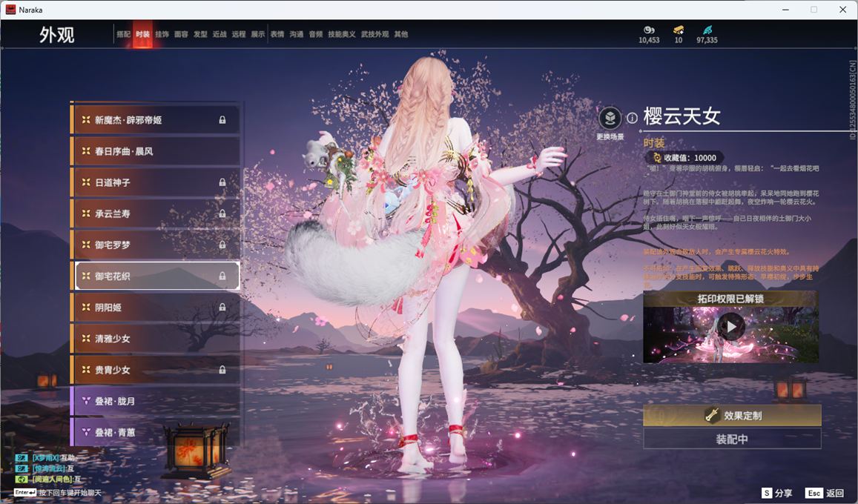
Task: Click purple rarity icon beside 叠裙·胧月
Action: pyautogui.click(x=86, y=401)
